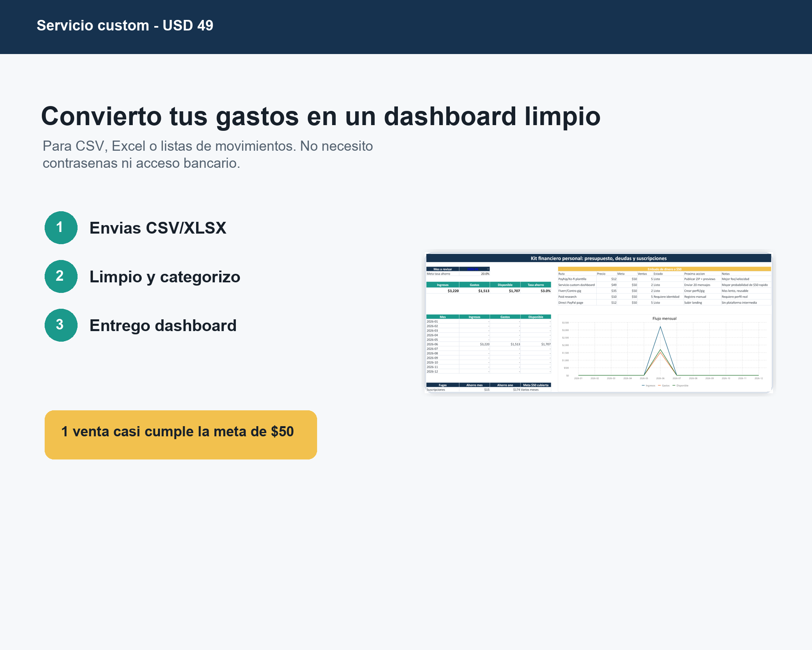Click the 'Kit financiero personal' title bar in the preview
The image size is (812, 650).
[x=598, y=258]
